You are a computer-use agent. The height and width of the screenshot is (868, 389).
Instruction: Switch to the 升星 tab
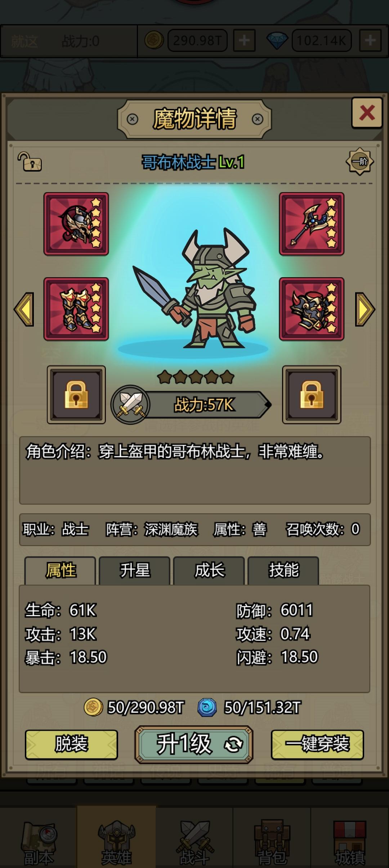(134, 571)
